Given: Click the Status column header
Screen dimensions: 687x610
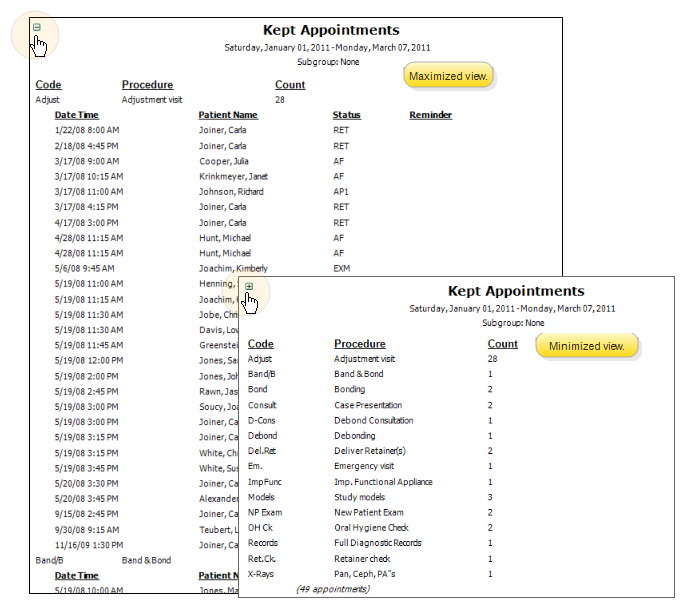Looking at the screenshot, I should pyautogui.click(x=346, y=115).
